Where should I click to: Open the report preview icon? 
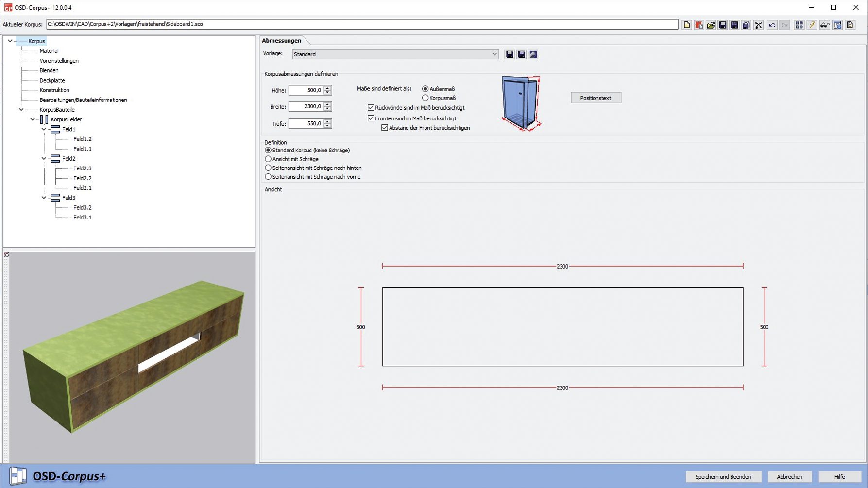tap(838, 25)
